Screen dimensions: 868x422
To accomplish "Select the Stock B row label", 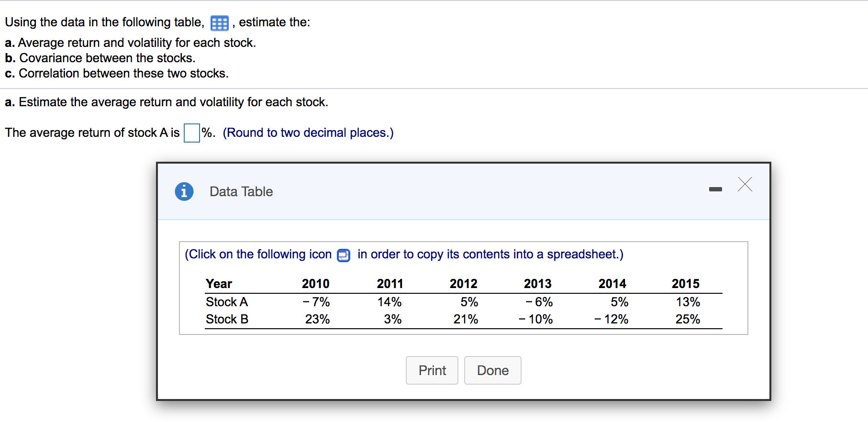I will point(226,320).
